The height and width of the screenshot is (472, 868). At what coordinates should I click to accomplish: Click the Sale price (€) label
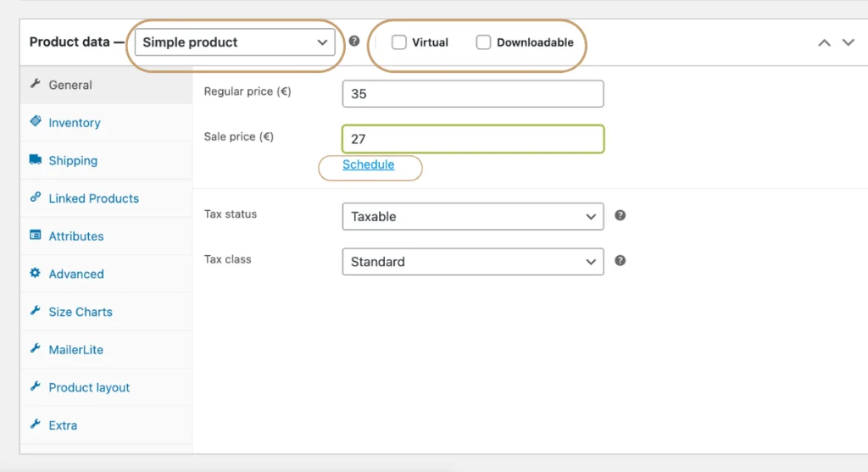238,136
